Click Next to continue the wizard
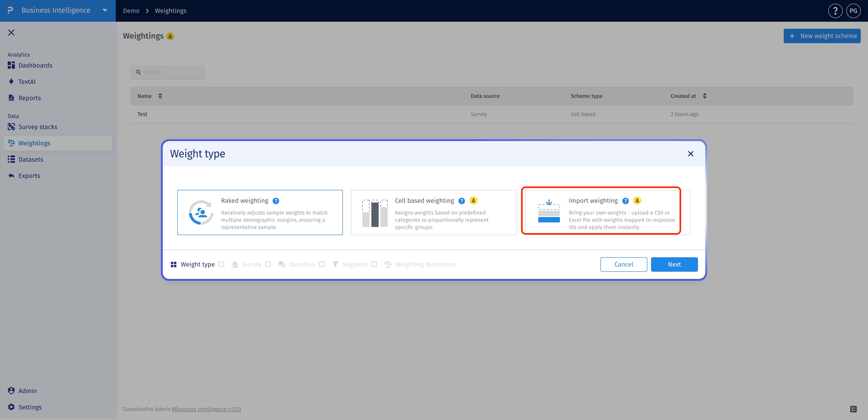Screen dimensions: 868x420 674,264
